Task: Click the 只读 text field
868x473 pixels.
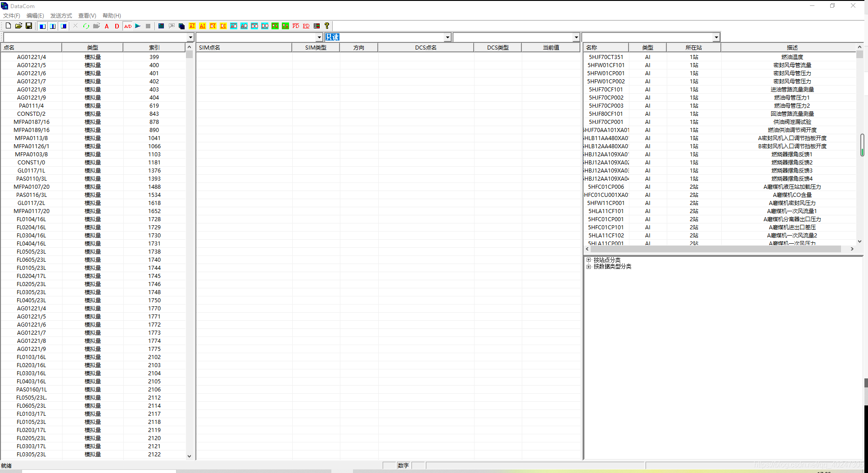Action: (x=384, y=37)
